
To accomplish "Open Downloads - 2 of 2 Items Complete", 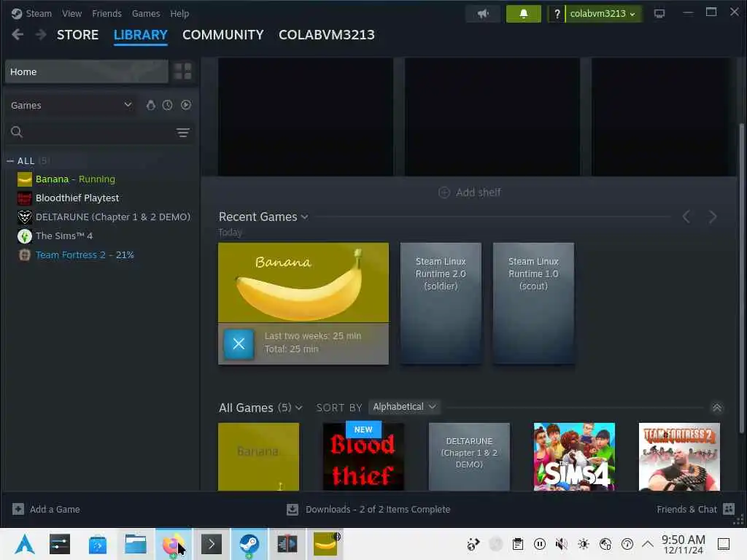I will [x=368, y=510].
